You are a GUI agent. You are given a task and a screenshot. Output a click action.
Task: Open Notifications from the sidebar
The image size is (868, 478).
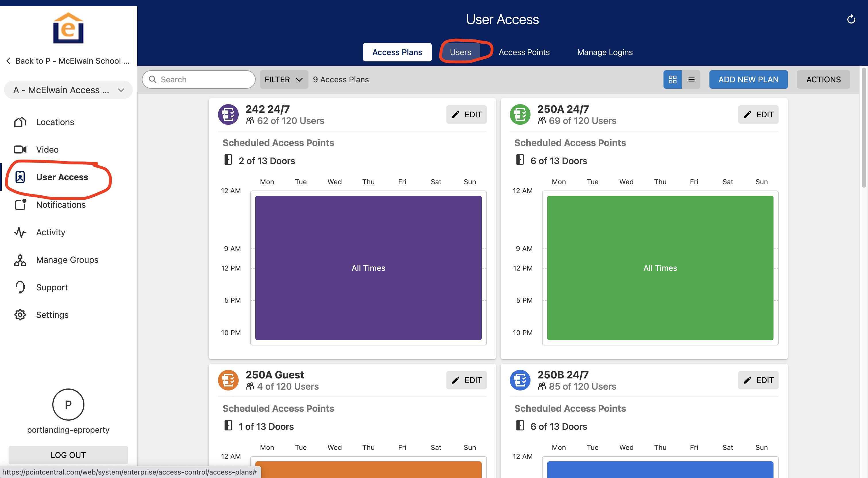click(61, 205)
